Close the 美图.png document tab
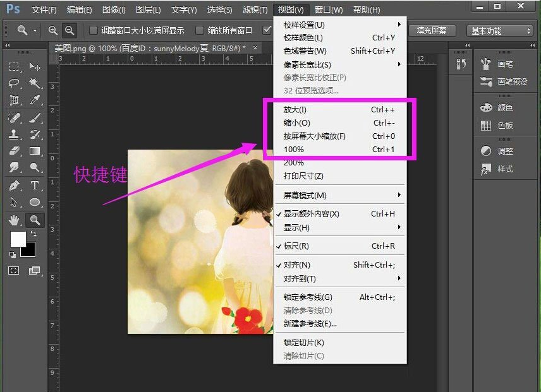This screenshot has width=541, height=392. (255, 48)
